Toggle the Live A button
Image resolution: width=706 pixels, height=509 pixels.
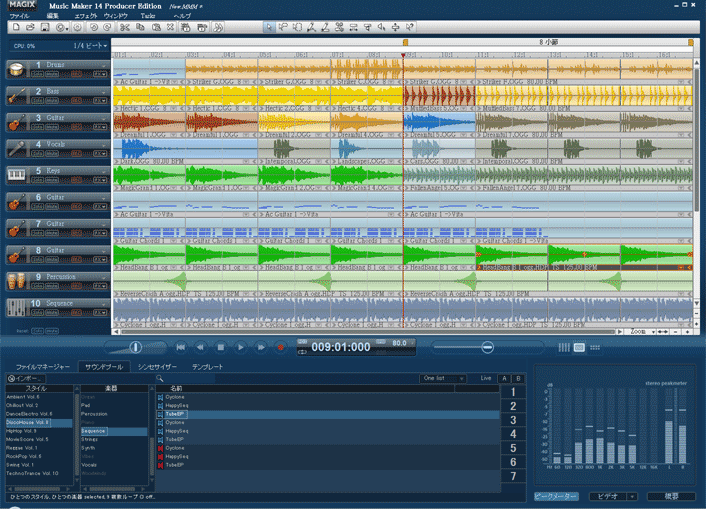coord(504,379)
